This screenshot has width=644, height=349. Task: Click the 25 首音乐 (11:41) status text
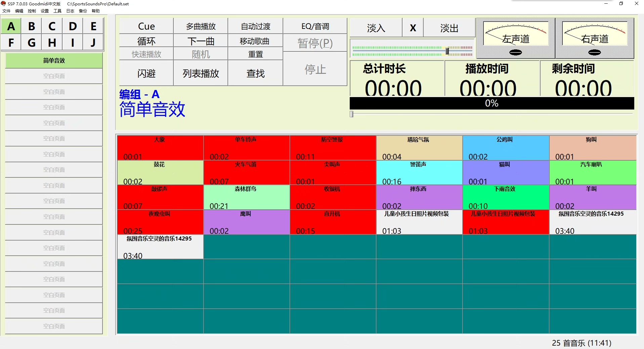(x=582, y=343)
